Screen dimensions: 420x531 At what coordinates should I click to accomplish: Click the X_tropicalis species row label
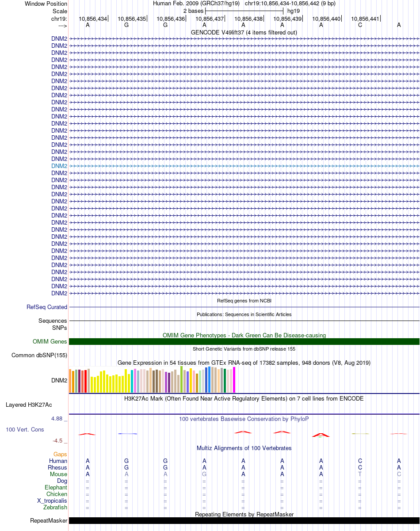pyautogui.click(x=52, y=500)
